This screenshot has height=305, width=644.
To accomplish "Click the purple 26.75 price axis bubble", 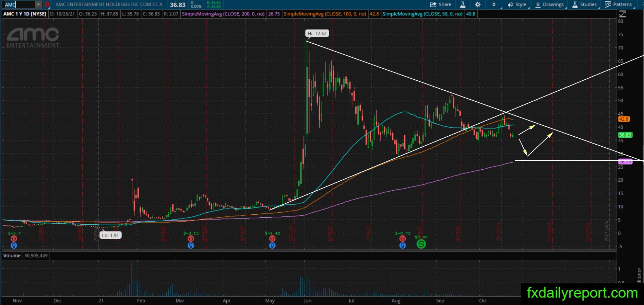I will (x=625, y=161).
